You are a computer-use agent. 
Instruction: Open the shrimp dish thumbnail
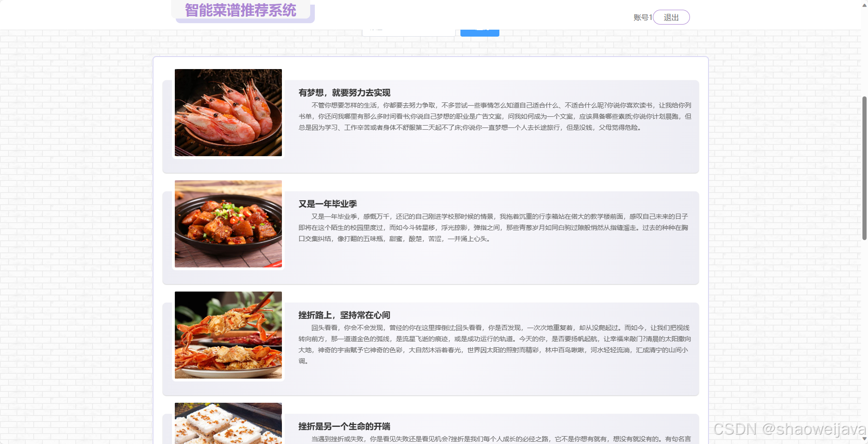click(228, 113)
